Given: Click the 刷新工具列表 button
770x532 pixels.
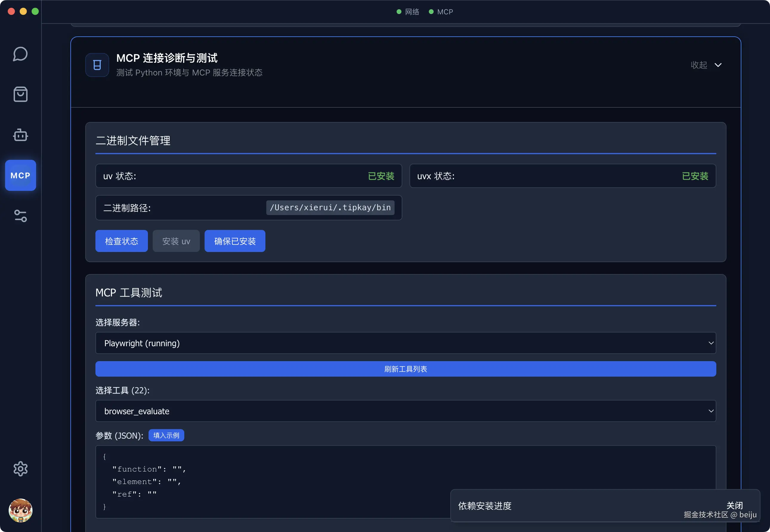Looking at the screenshot, I should coord(405,369).
